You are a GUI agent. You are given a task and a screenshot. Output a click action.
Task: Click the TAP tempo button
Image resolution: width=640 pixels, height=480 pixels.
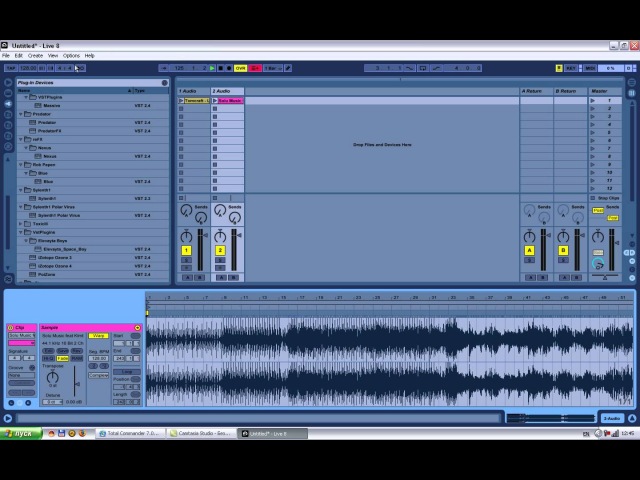11,68
